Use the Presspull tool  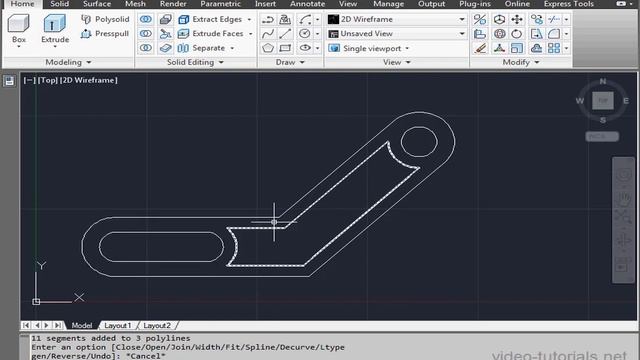coord(105,33)
